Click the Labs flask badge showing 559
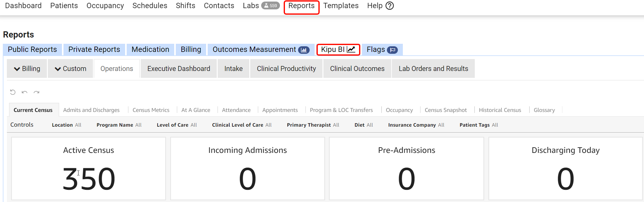The height and width of the screenshot is (202, 644). (271, 6)
